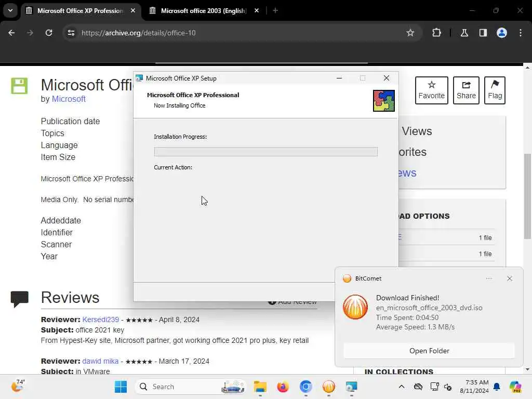The image size is (532, 399).
Task: Switch to Microsoft Office XP Professional tab
Action: [81, 11]
